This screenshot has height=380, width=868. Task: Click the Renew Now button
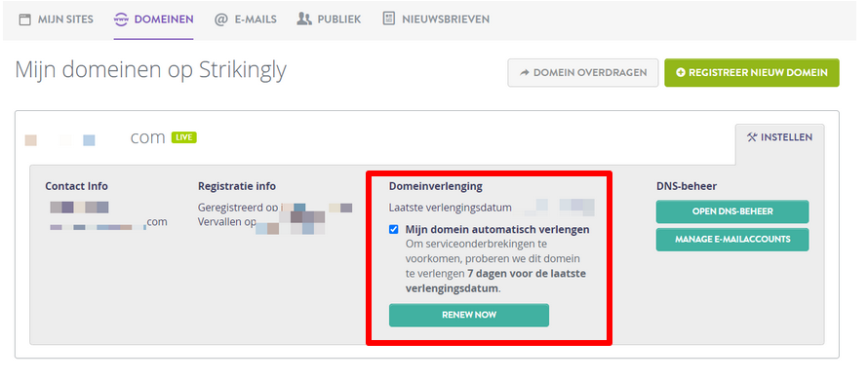tap(469, 315)
